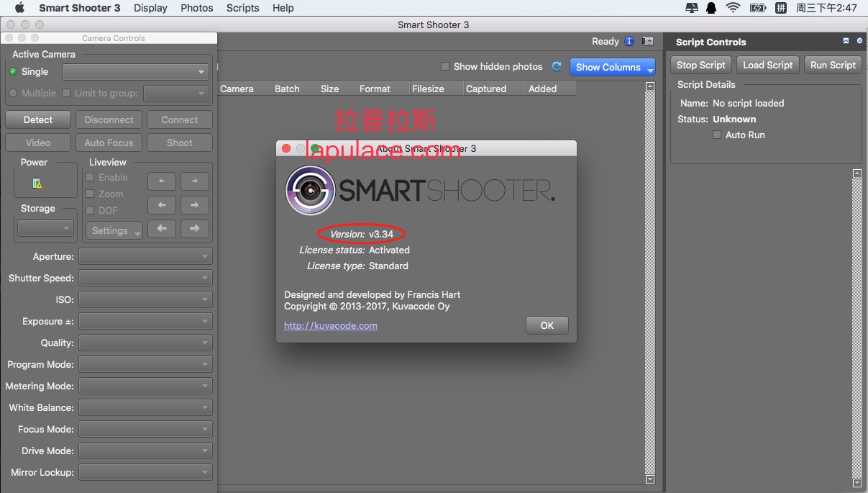Open the Photos menu

tap(197, 8)
